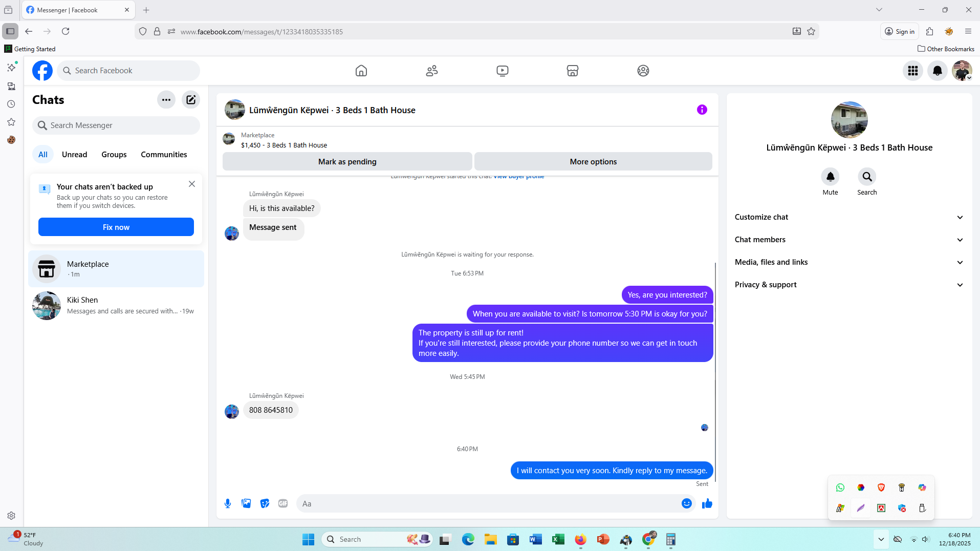Click More options button
Screen dimensions: 980x551
tap(593, 161)
